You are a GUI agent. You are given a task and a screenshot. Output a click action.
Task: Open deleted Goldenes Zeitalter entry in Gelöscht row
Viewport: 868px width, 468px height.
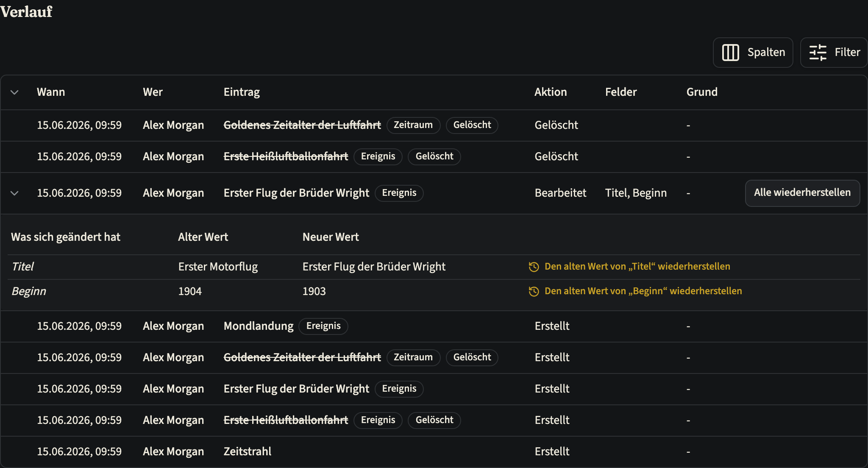coord(302,125)
